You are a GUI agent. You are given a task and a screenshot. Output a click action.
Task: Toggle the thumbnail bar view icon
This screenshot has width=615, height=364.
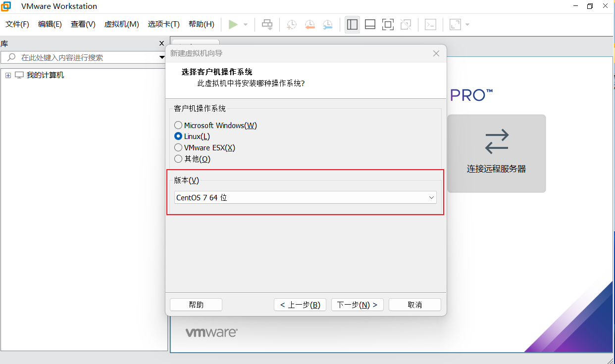pyautogui.click(x=370, y=24)
